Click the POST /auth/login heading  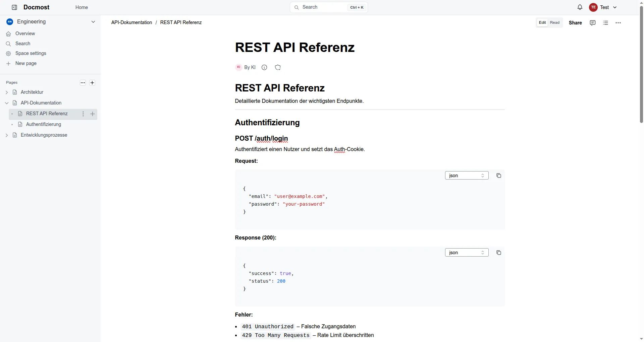pos(261,138)
